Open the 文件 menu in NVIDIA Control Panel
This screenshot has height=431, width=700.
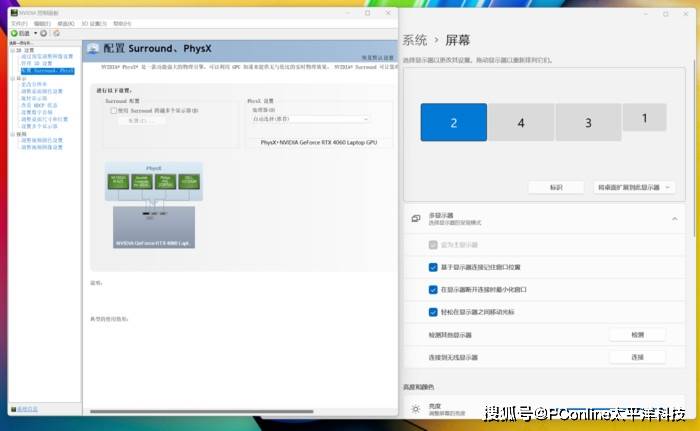point(19,23)
